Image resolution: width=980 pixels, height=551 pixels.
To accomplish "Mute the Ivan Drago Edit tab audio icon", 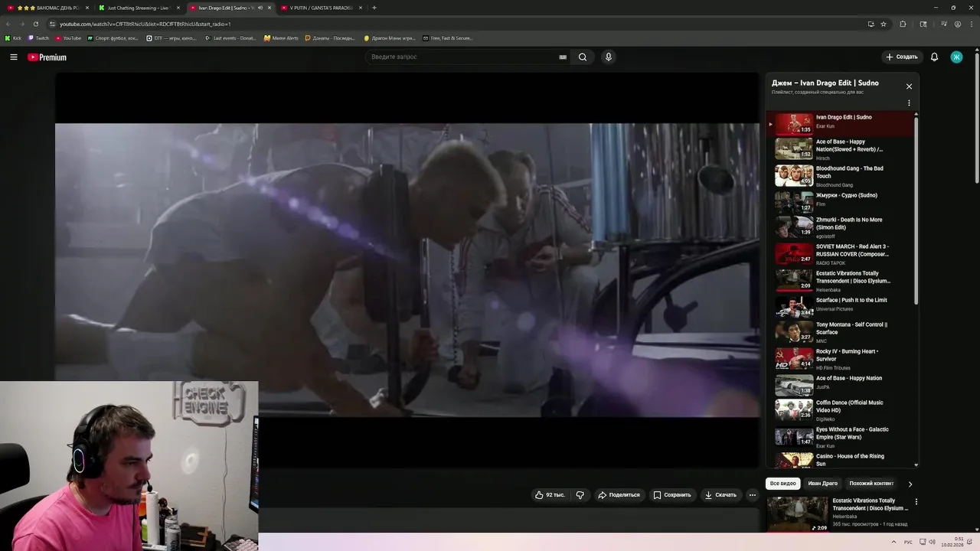I will [x=260, y=8].
